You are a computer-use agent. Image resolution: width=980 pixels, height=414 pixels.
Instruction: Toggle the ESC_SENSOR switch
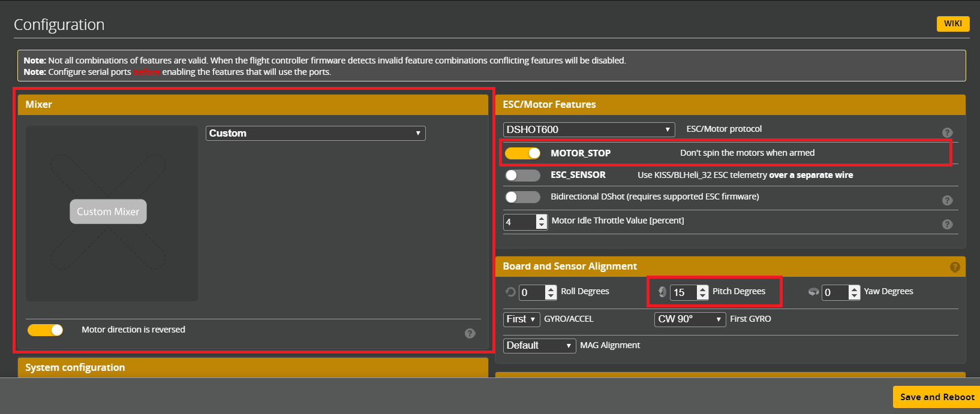tap(522, 175)
